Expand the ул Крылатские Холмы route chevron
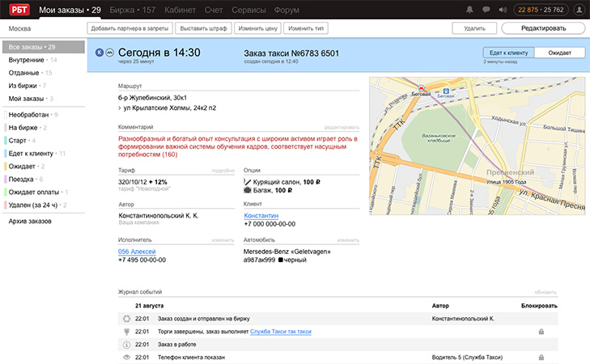The height and width of the screenshot is (364, 590). pyautogui.click(x=120, y=108)
